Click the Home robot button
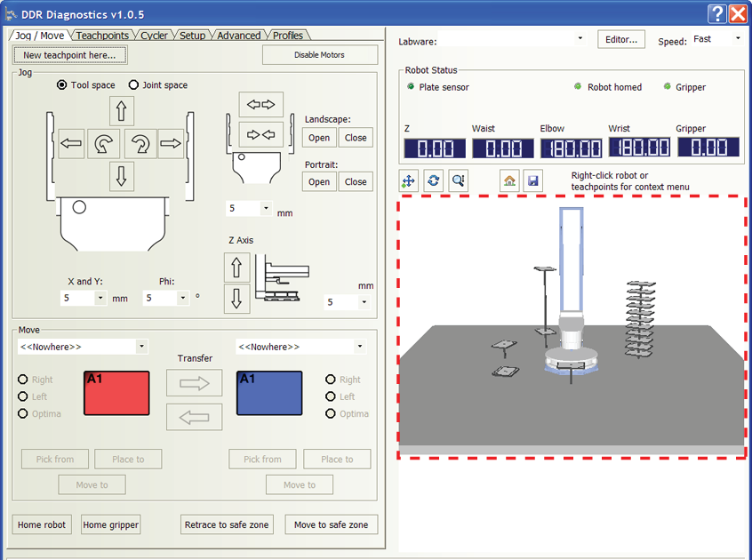The height and width of the screenshot is (560, 752). (42, 524)
